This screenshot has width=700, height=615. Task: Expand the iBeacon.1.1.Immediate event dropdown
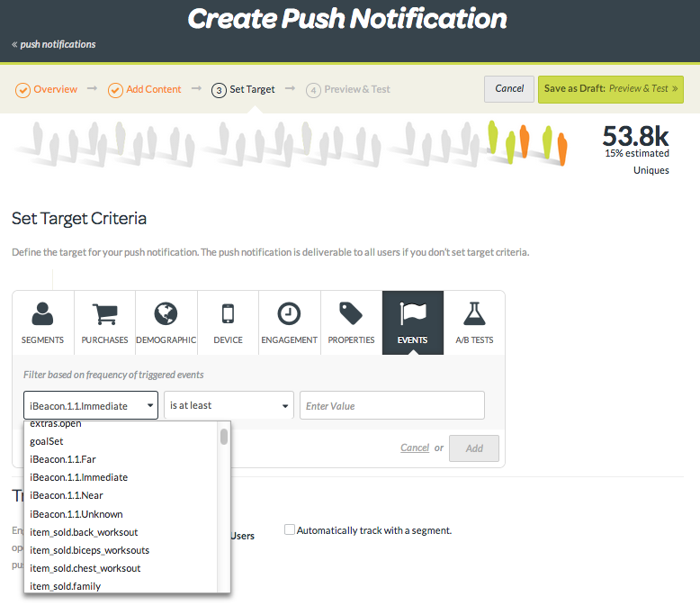(90, 405)
